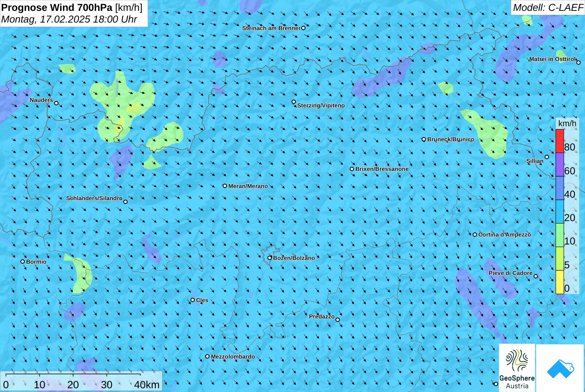Select the Pieve di Cadore marker
Viewport: 585px width, 392px height.
click(x=536, y=276)
